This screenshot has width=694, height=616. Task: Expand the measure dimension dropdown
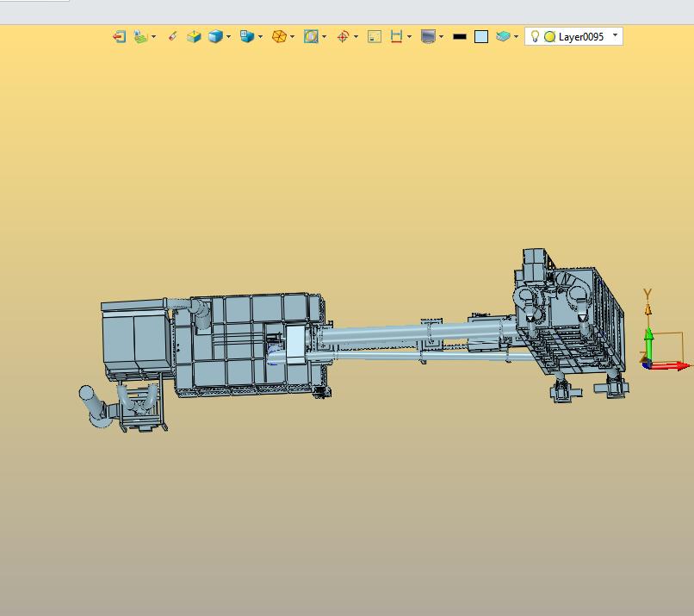[409, 36]
